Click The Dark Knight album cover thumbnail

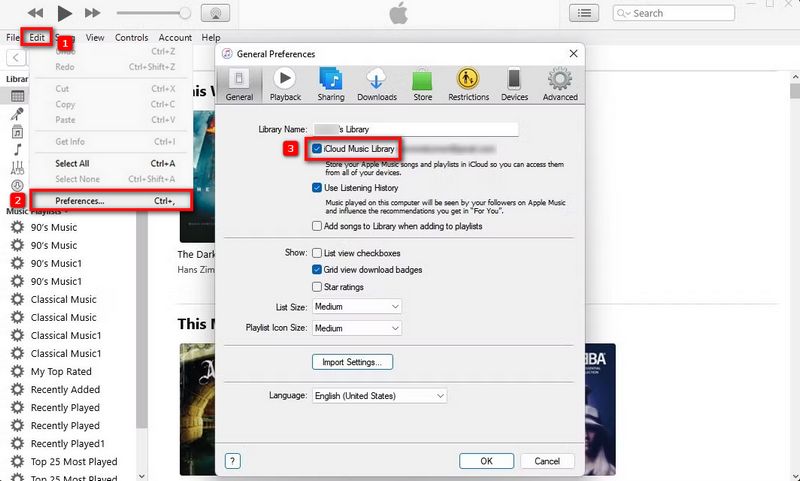pos(197,176)
